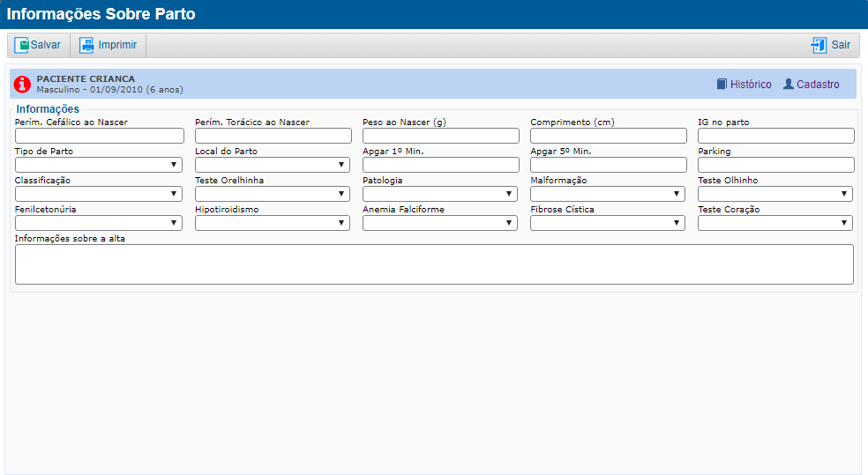The width and height of the screenshot is (868, 475).
Task: Open the Patologia dropdown
Action: (440, 194)
